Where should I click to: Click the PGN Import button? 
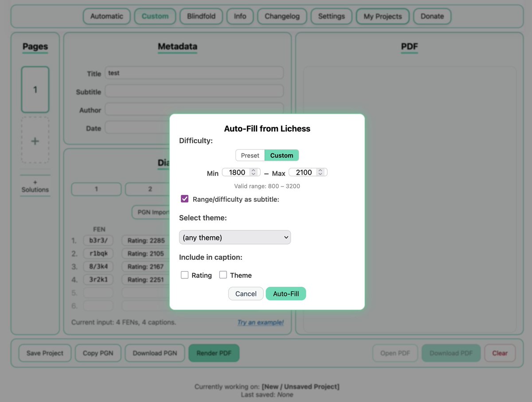coord(151,212)
